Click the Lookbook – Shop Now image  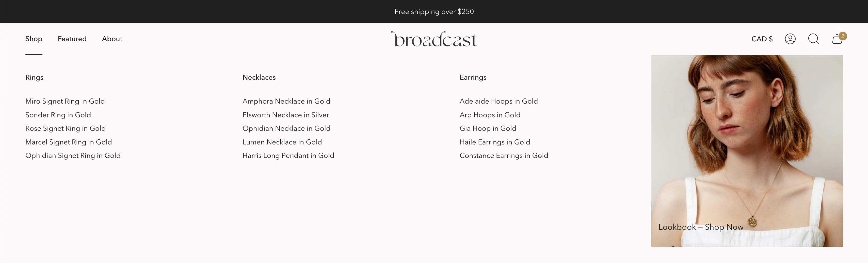(747, 151)
